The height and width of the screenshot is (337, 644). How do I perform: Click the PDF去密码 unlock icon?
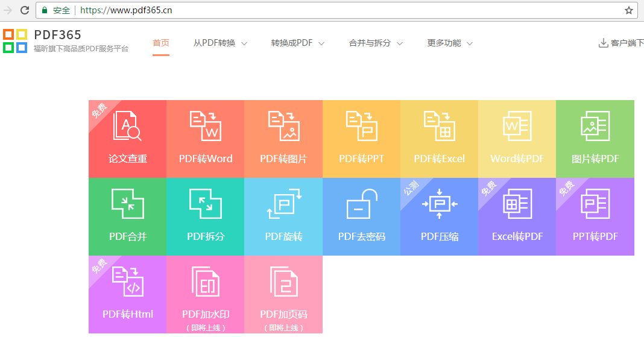(x=362, y=204)
